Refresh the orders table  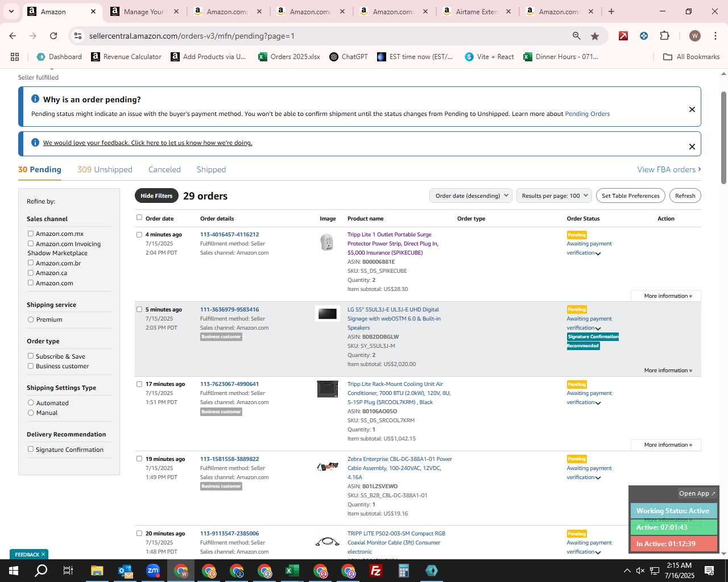point(685,196)
